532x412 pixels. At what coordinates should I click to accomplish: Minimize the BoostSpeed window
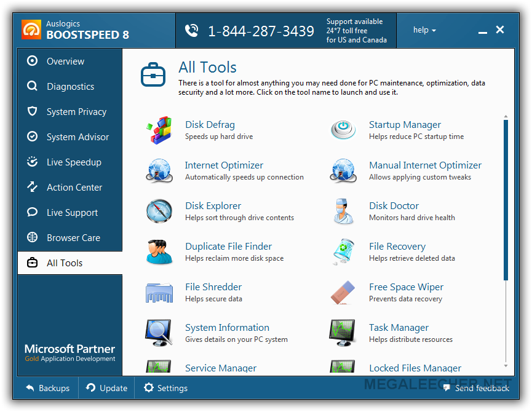[x=482, y=31]
